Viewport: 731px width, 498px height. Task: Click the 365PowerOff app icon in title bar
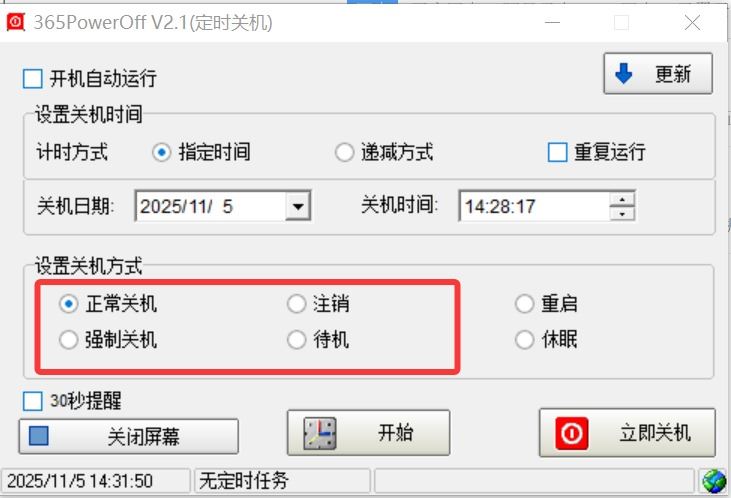15,22
